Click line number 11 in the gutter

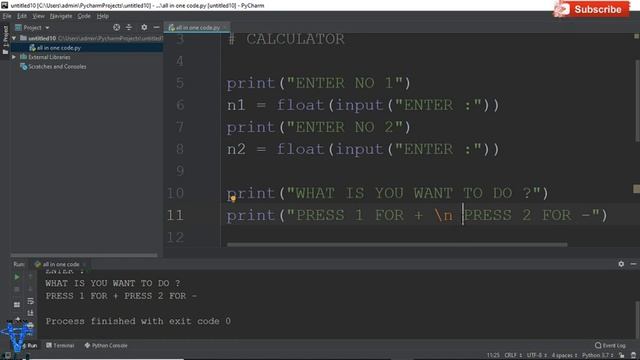point(175,215)
